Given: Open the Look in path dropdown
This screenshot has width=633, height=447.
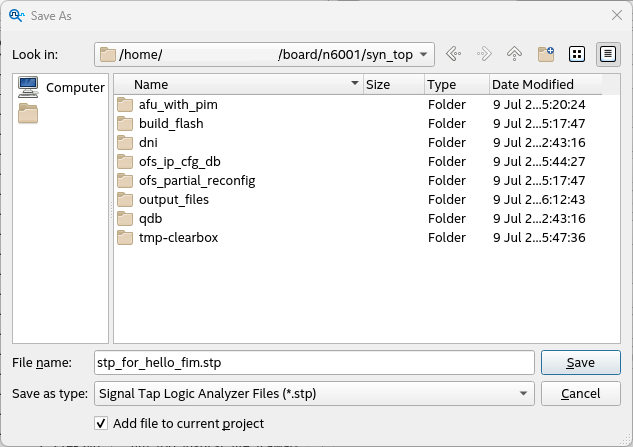Looking at the screenshot, I should 424,54.
